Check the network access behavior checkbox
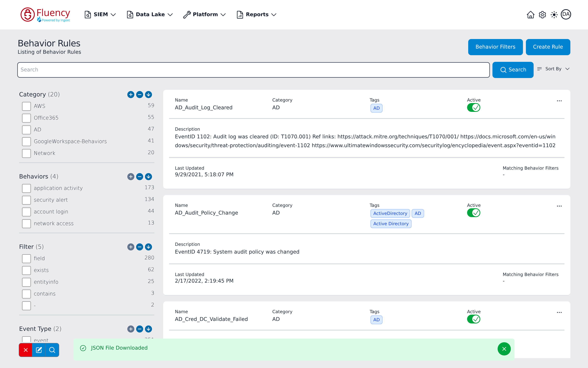Viewport: 588px width, 368px height. pyautogui.click(x=26, y=224)
